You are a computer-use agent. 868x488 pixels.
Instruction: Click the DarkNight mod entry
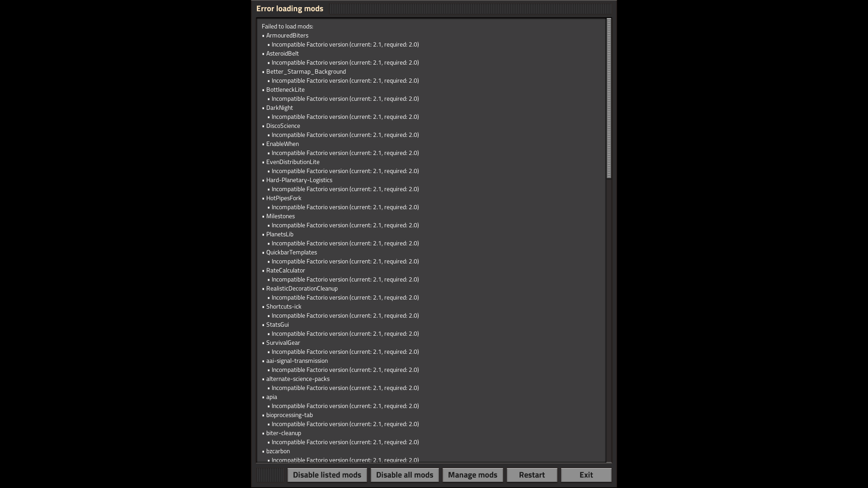coord(279,108)
